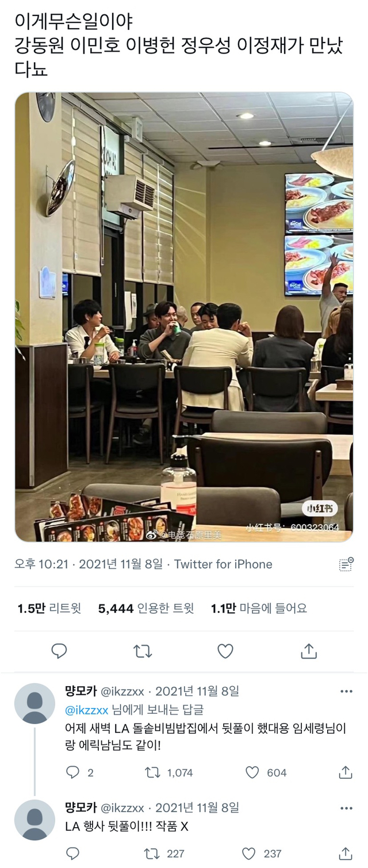This screenshot has width=368, height=868.
Task: Open the 먕모카 profile avatar on the first reply
Action: [x=34, y=703]
